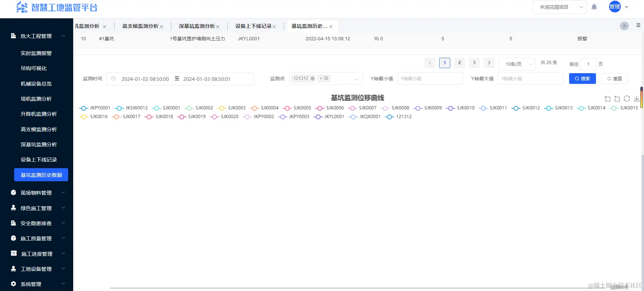
Task: Expand the 工地设备管理 menu
Action: coord(37,269)
